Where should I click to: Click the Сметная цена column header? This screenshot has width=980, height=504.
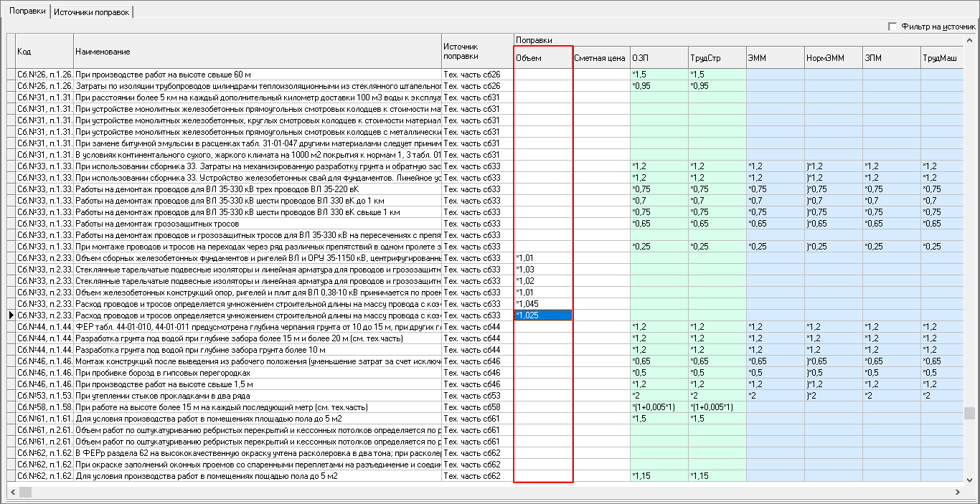(x=601, y=57)
